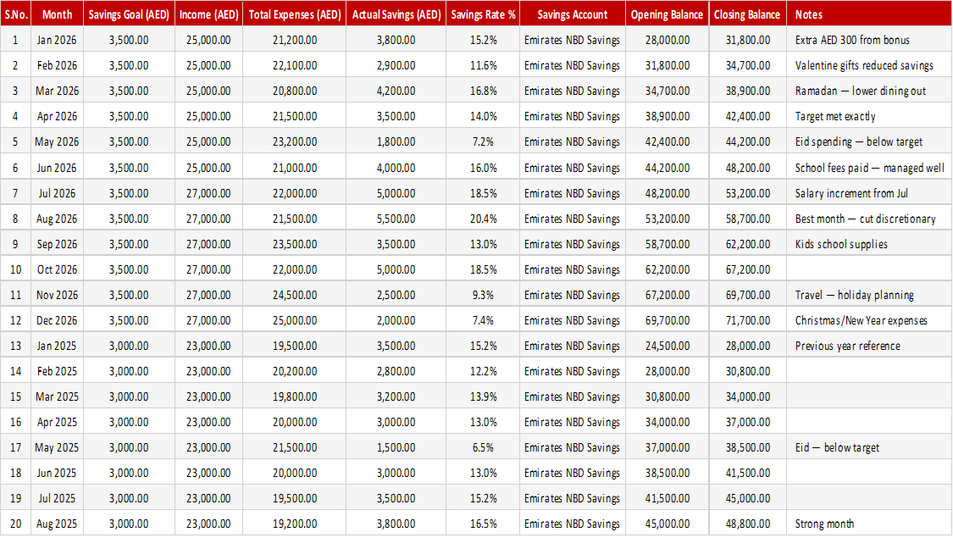Select closing balance 48,800.00 cell
This screenshot has width=953, height=560.
pos(747,524)
